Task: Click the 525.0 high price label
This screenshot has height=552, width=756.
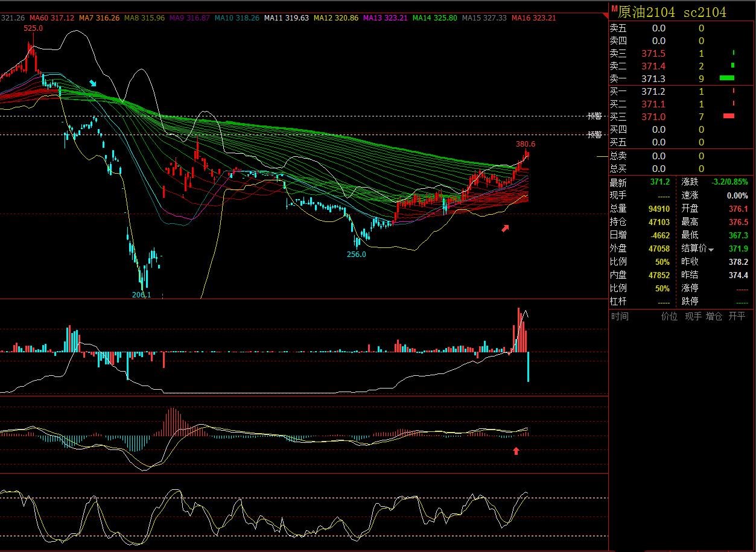Action: (33, 28)
